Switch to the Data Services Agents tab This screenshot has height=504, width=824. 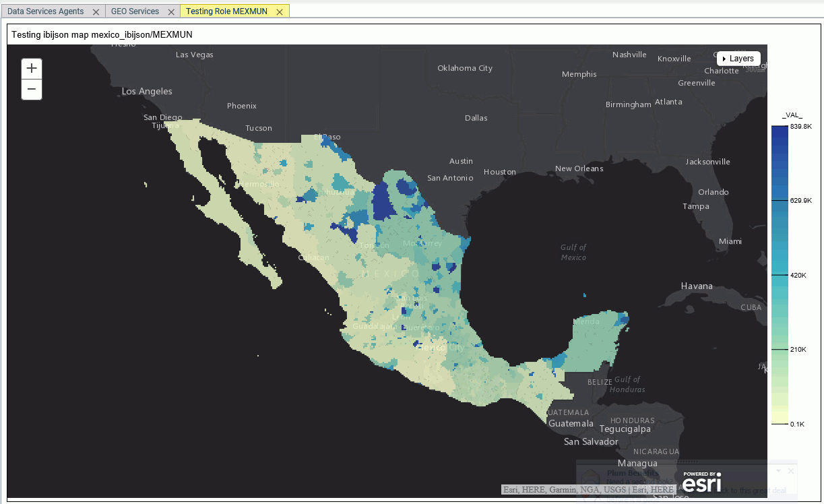[45, 11]
